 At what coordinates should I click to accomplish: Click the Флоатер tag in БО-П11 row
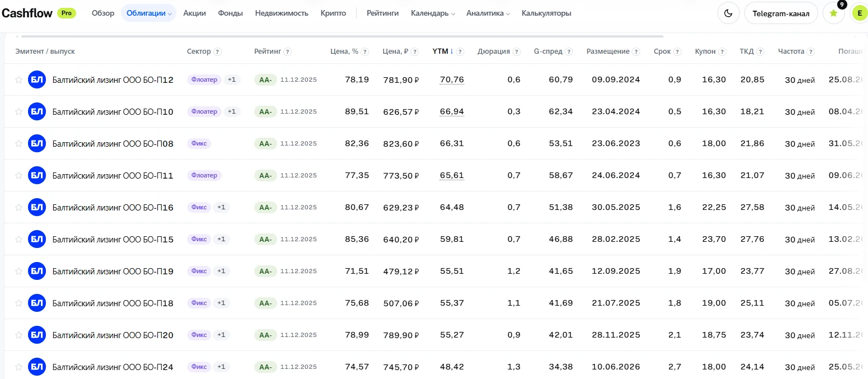(204, 175)
